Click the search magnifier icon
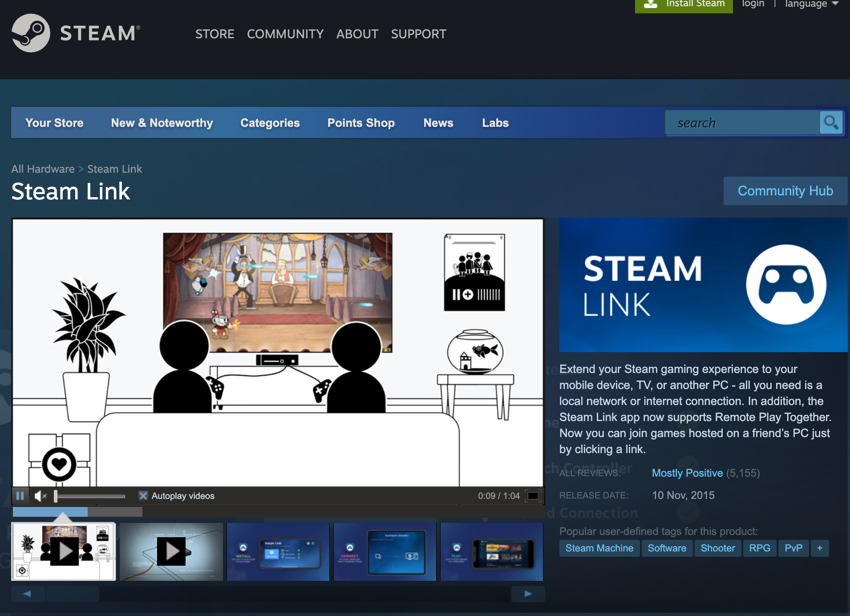Screen dimensions: 850x616 (x=831, y=122)
